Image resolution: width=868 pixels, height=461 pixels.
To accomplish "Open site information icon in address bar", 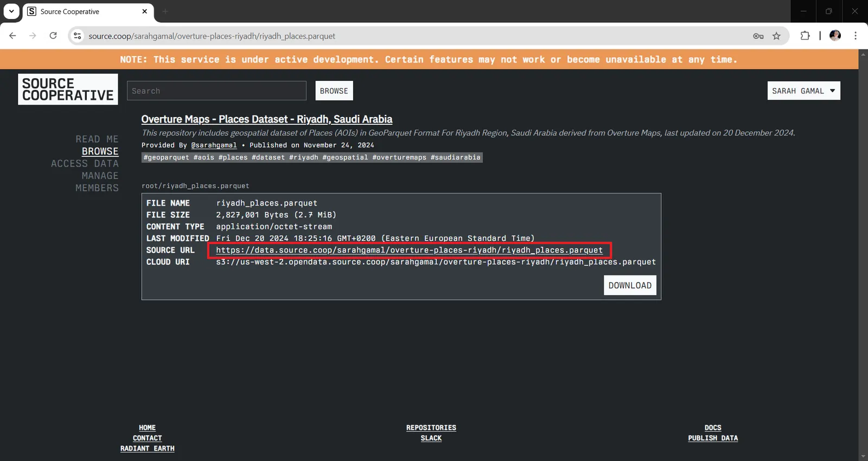I will point(78,36).
